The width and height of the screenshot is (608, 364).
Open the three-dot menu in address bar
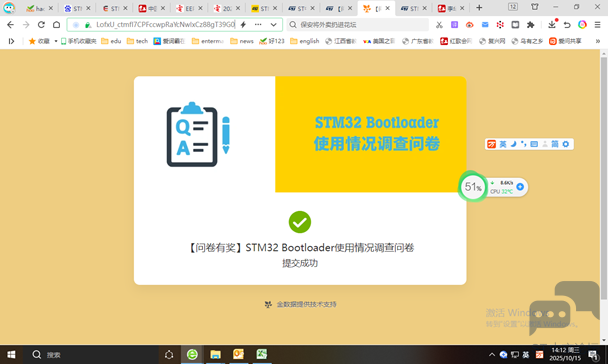(258, 25)
